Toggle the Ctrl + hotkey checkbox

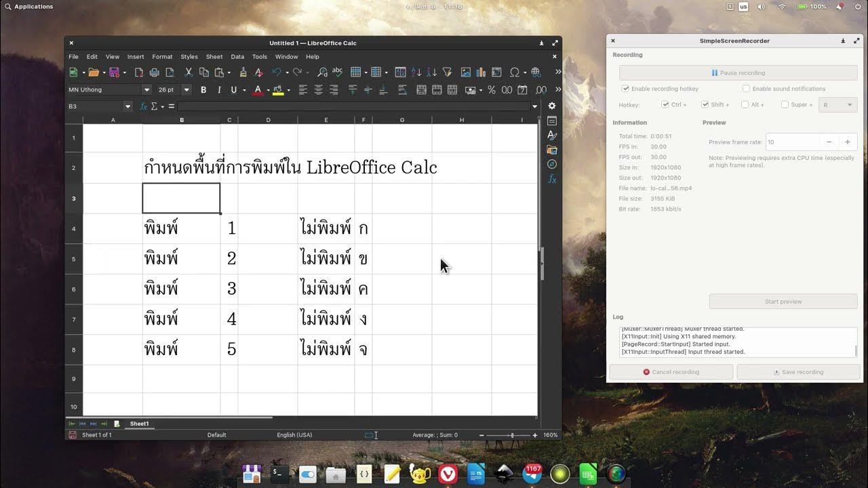click(x=665, y=104)
